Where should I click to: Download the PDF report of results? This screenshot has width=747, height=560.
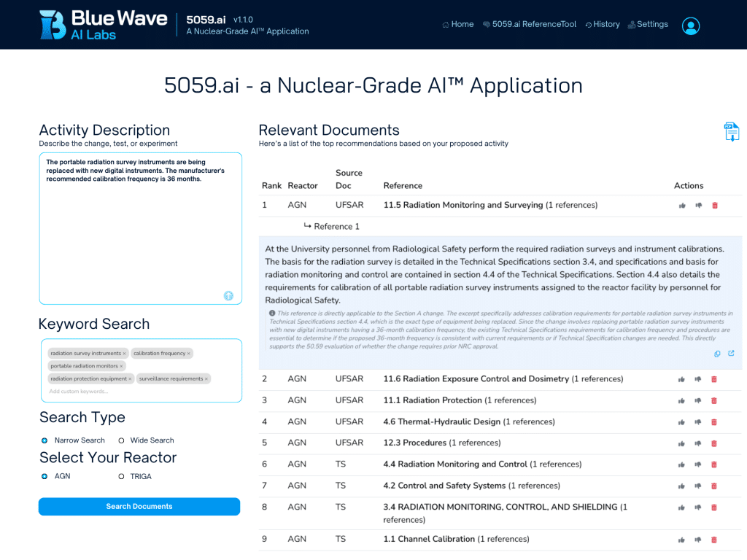coord(731,132)
